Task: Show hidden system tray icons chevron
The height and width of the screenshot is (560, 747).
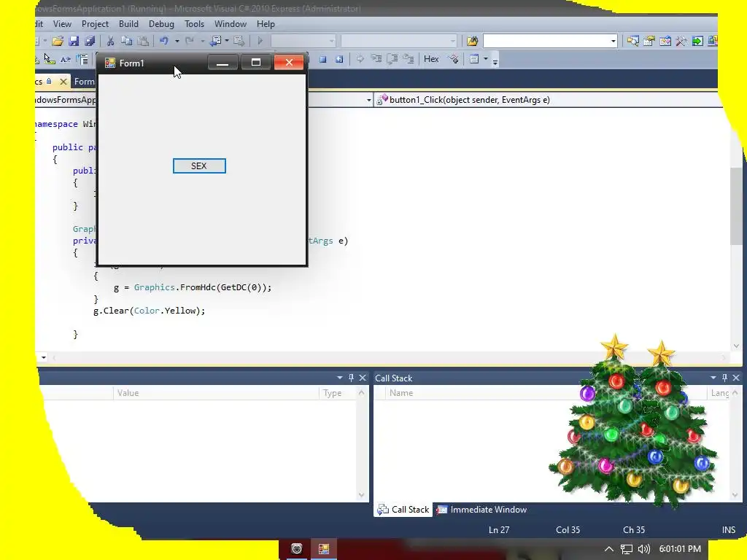Action: click(609, 549)
